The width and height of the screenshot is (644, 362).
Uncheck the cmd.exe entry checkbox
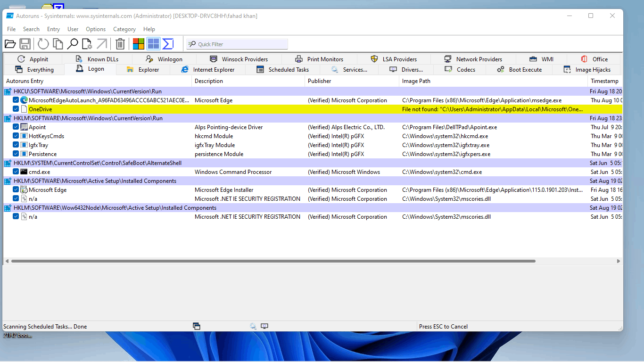point(16,172)
